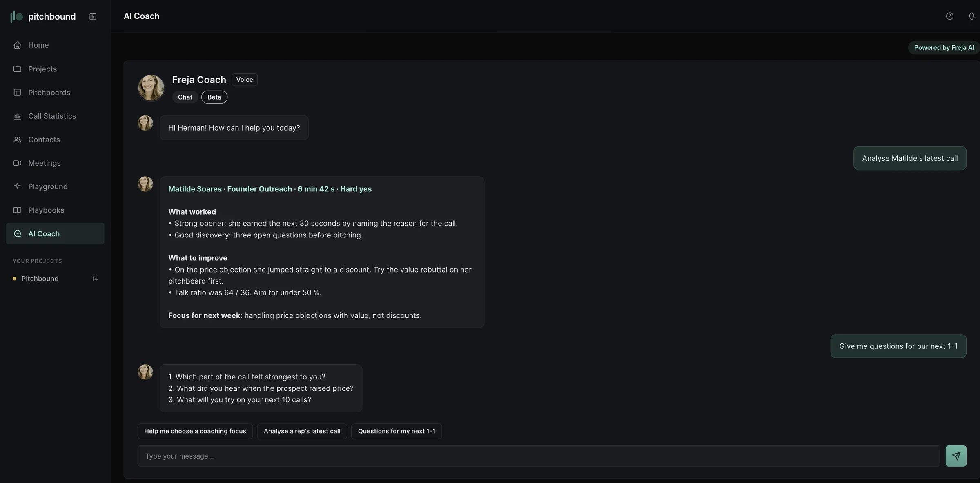Focus the 'Type your message...' field
Screen dimensions: 980x483
pyautogui.click(x=539, y=456)
